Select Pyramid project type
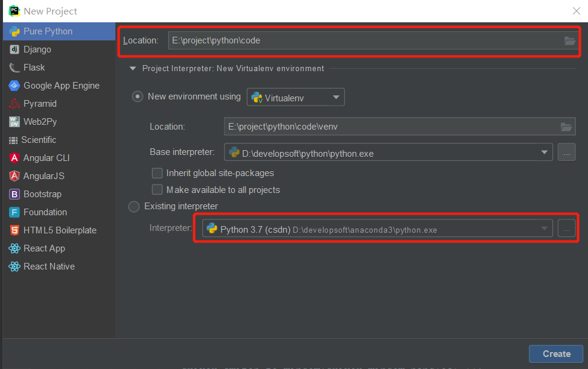Viewport: 588px width, 369px height. coord(59,104)
